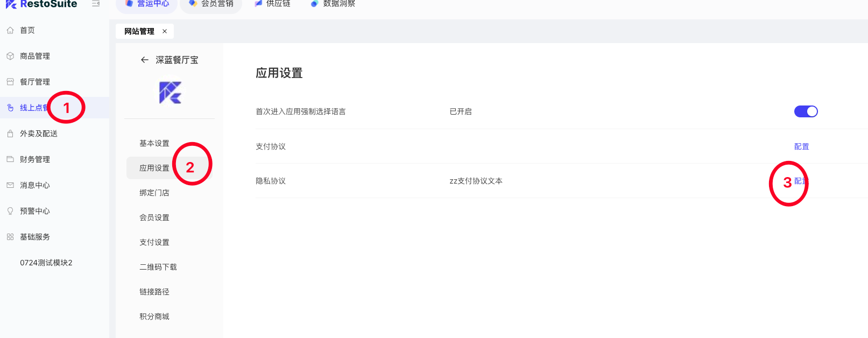Click the store icon for 餐厅管理
Image resolution: width=868 pixels, height=338 pixels.
(10, 82)
